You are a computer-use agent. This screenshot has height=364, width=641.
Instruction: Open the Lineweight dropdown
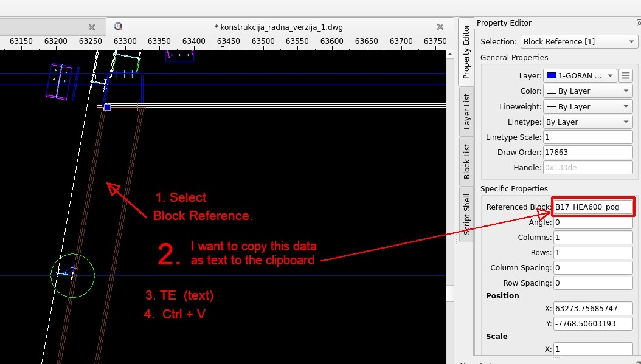(x=587, y=106)
